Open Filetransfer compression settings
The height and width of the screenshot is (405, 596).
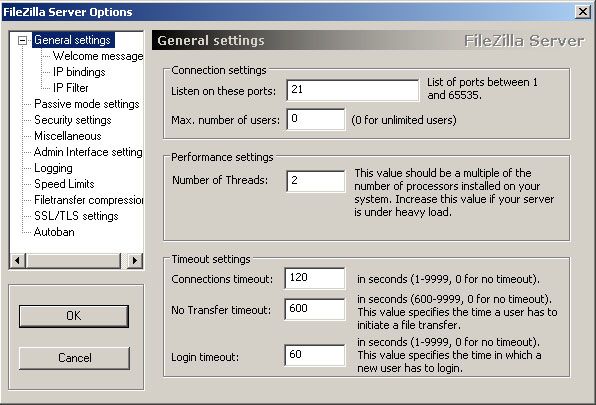click(88, 200)
